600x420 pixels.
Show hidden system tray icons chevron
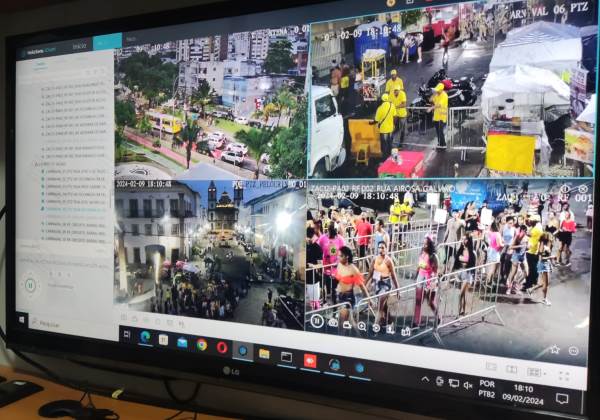click(x=425, y=379)
